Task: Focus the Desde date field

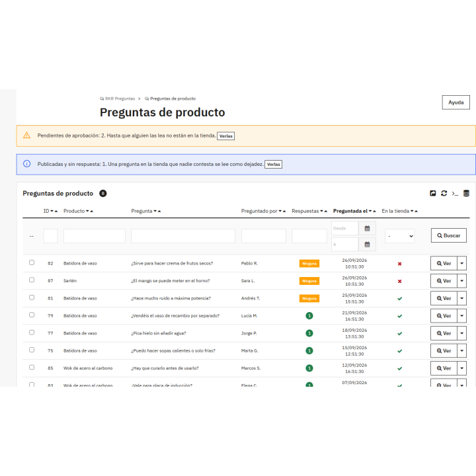Action: [345, 228]
